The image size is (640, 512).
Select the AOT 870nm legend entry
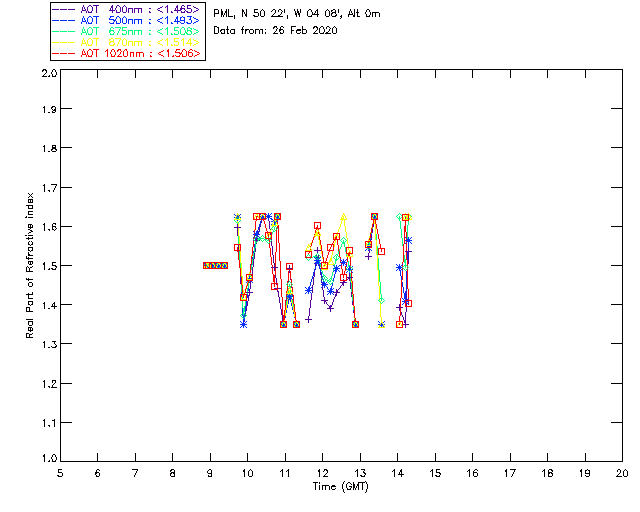point(127,42)
